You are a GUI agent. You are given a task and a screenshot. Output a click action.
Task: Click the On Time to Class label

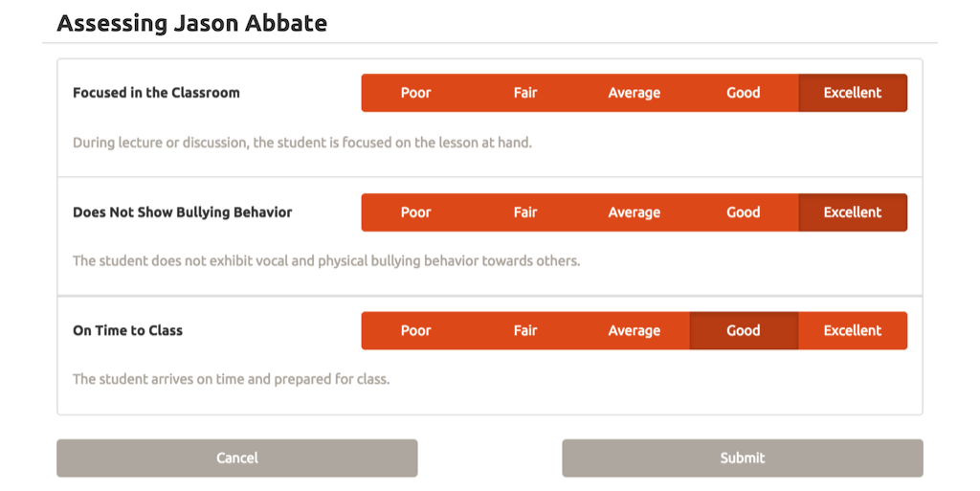127,330
